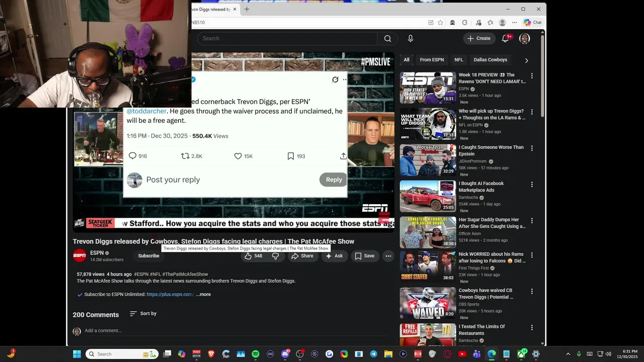Open options for Cowboys have waived CB video
Screen dimensions: 644x362
click(x=532, y=291)
